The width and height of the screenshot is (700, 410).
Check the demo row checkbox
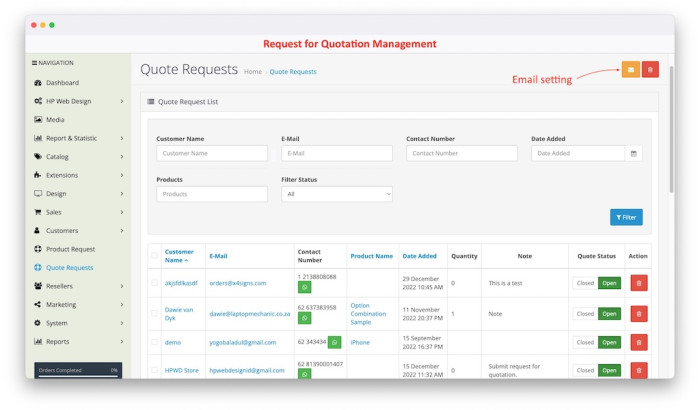tap(154, 342)
